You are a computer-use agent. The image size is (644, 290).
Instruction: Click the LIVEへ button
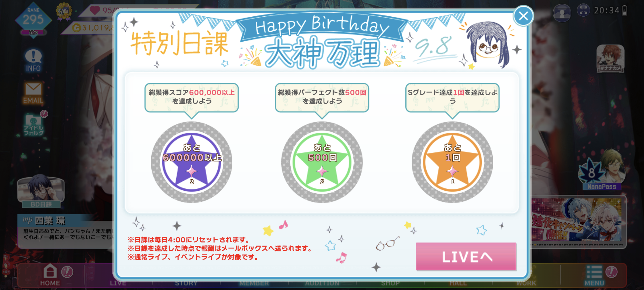click(x=466, y=257)
